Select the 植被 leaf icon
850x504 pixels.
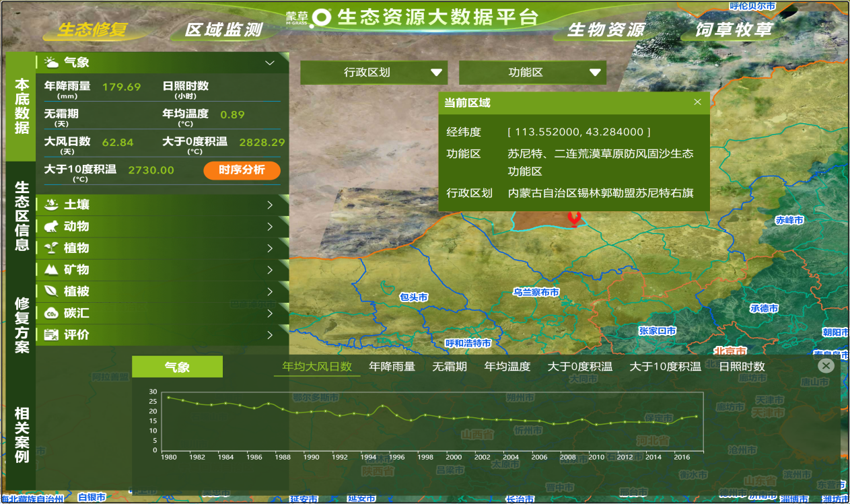tap(52, 291)
